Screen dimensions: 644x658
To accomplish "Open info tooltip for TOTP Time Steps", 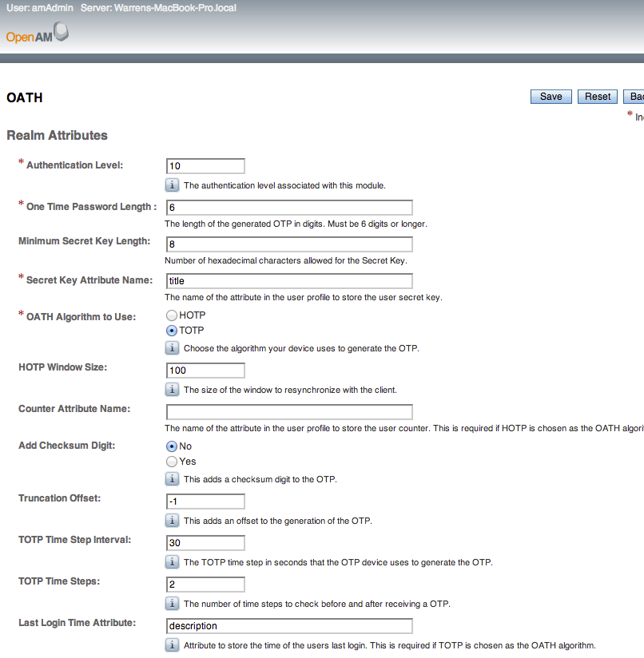I will pos(172,603).
